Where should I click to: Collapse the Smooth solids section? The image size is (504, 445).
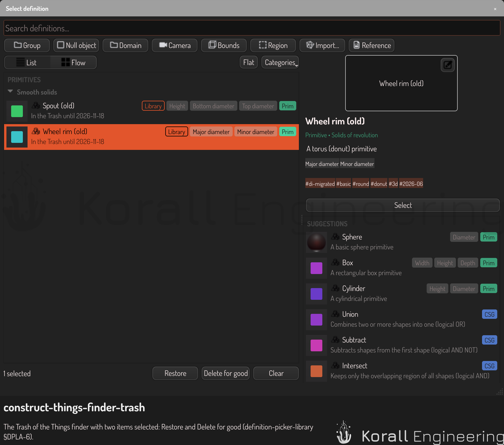10,92
